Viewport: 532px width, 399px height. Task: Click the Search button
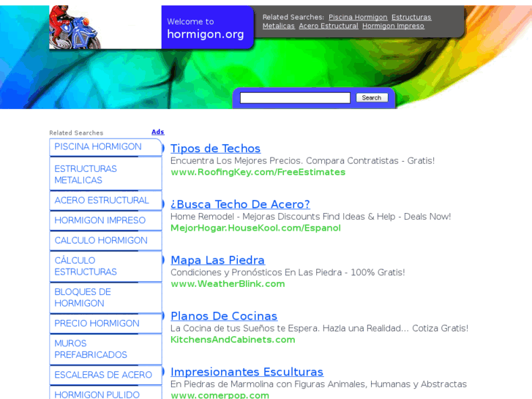[372, 98]
